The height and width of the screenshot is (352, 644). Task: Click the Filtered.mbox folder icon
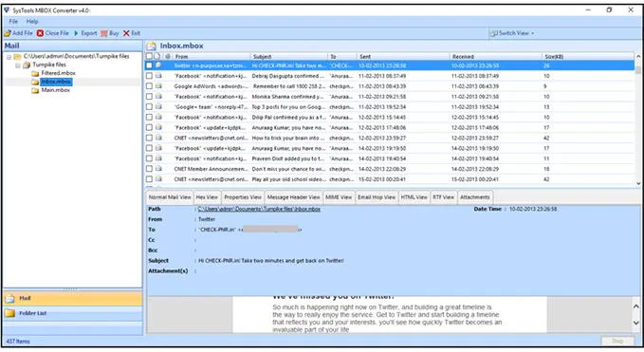coord(35,73)
